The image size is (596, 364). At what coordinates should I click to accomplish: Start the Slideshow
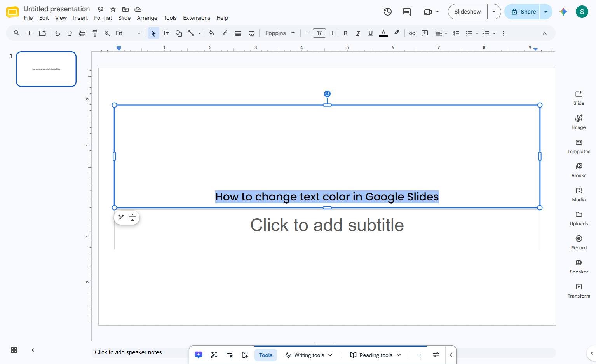click(x=468, y=12)
